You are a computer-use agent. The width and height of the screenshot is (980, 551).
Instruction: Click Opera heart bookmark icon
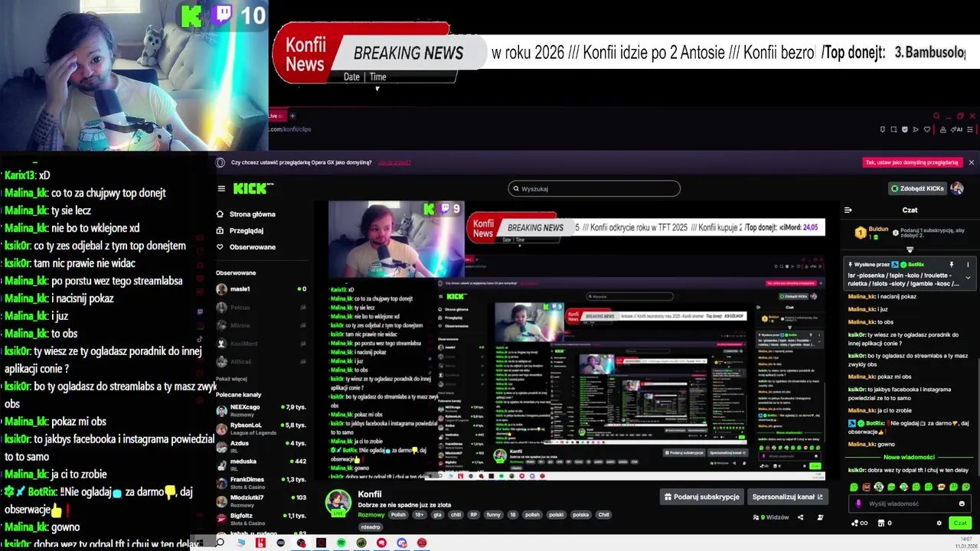click(927, 129)
